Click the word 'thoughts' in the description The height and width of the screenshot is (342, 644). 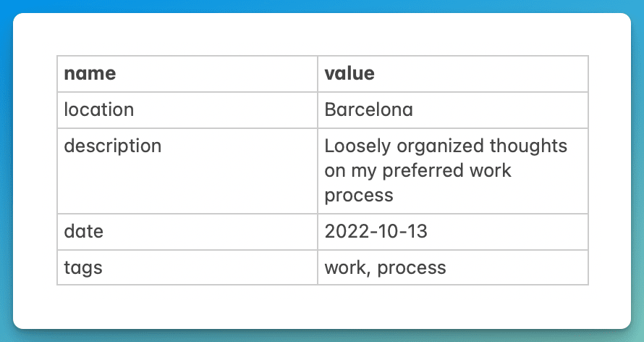528,146
